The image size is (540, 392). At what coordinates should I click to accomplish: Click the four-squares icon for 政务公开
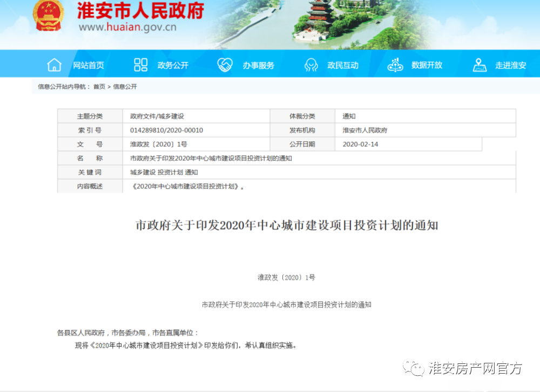point(140,65)
